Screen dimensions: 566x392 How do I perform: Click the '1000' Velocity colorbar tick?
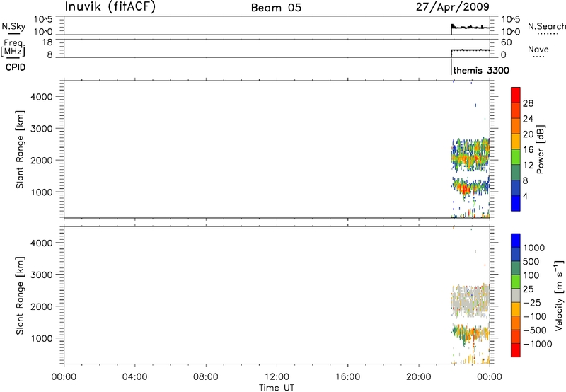click(x=534, y=248)
